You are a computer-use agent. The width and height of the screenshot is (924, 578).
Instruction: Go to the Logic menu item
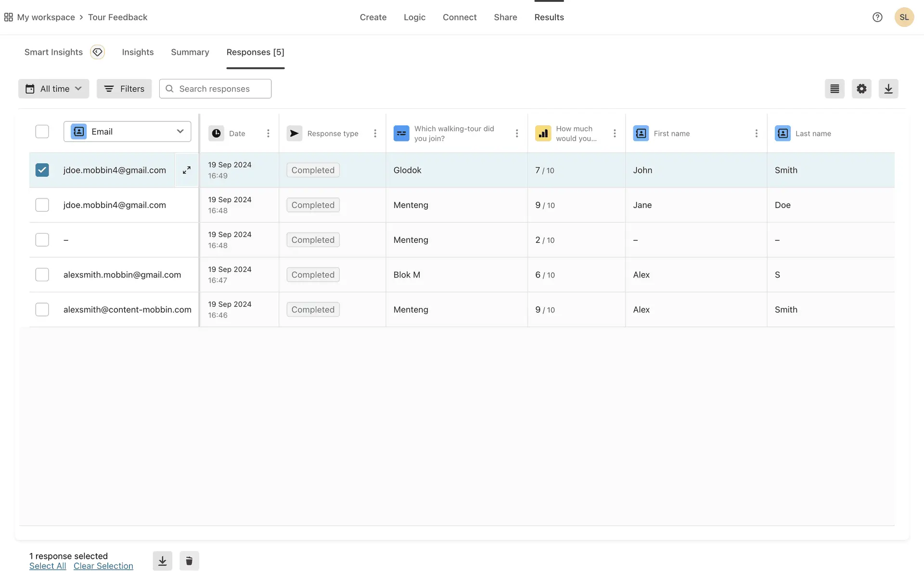coord(414,17)
